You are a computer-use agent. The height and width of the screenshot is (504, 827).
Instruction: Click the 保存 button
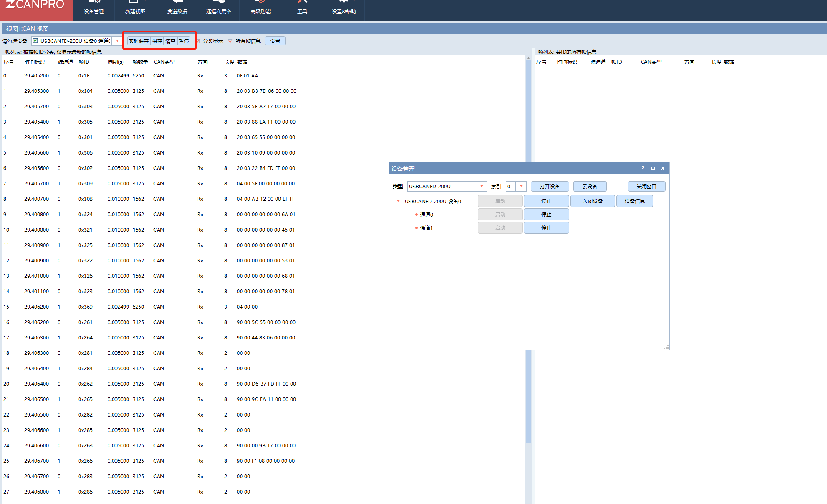pyautogui.click(x=157, y=41)
